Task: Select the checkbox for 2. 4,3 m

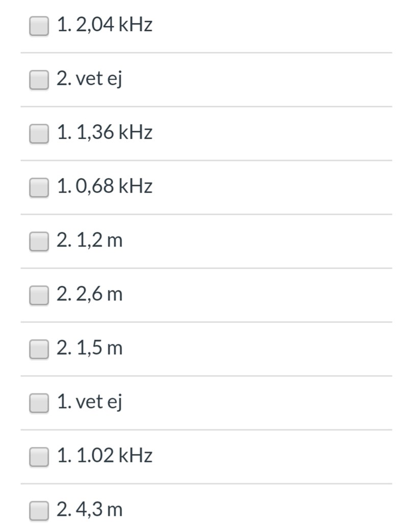Action: pyautogui.click(x=39, y=511)
